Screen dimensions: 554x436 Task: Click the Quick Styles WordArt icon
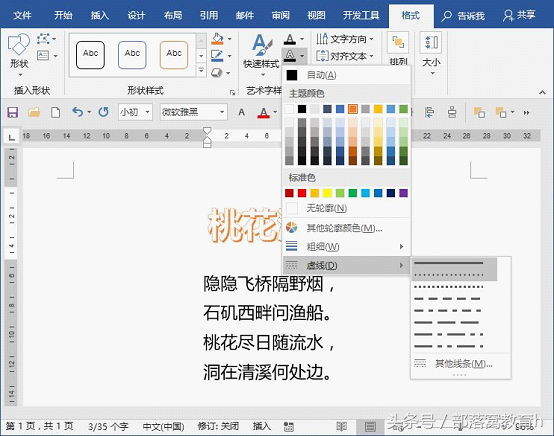(262, 45)
